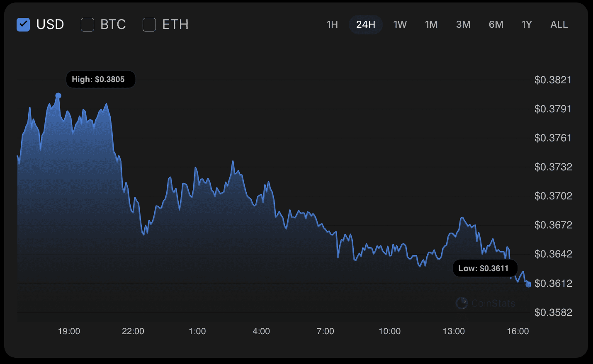Screen dimensions: 593x364
Task: Click the latest price endpoint dot
Action: [528, 284]
